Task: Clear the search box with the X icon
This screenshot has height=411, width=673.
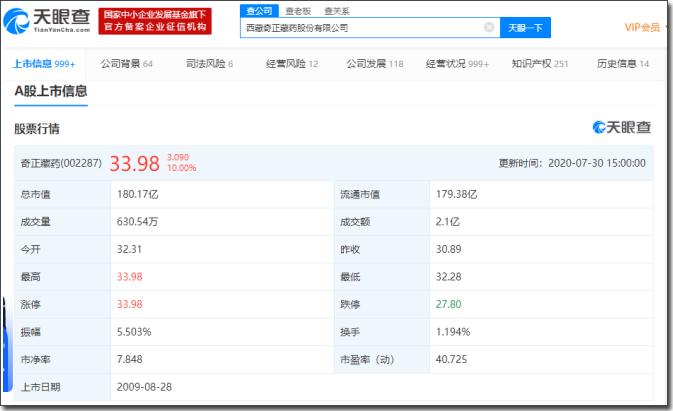Action: point(489,28)
